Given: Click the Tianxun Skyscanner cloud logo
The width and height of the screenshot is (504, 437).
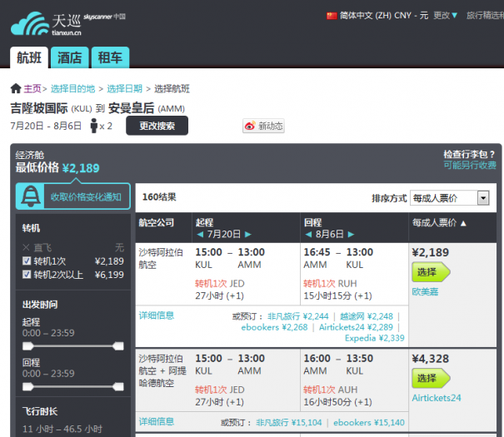Looking at the screenshot, I should pyautogui.click(x=29, y=23).
